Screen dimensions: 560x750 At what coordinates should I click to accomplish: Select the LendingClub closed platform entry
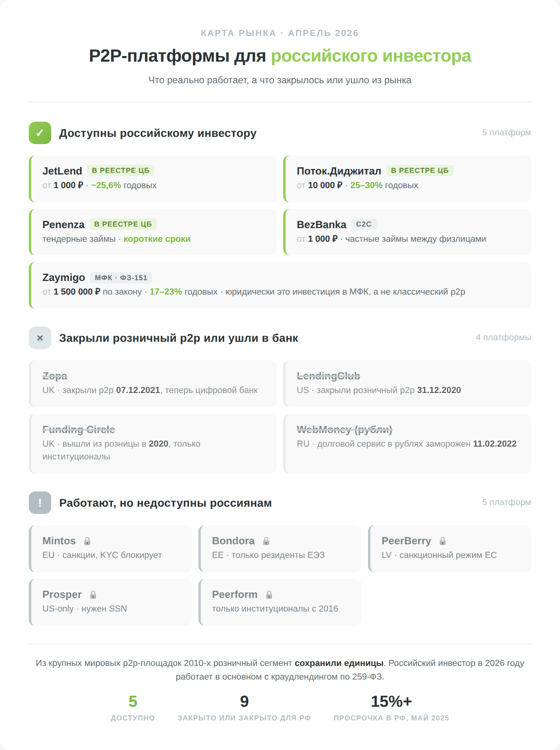[x=407, y=383]
